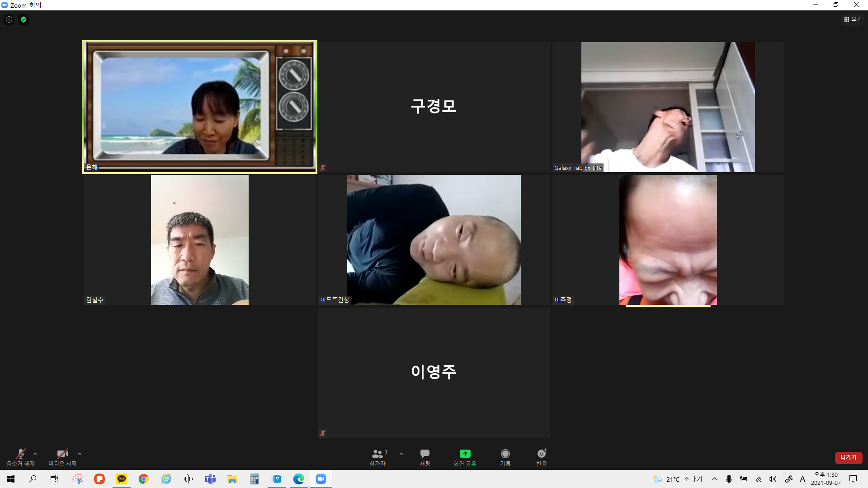
Task: Open the Wi-Fi network tray icon
Action: point(759,479)
